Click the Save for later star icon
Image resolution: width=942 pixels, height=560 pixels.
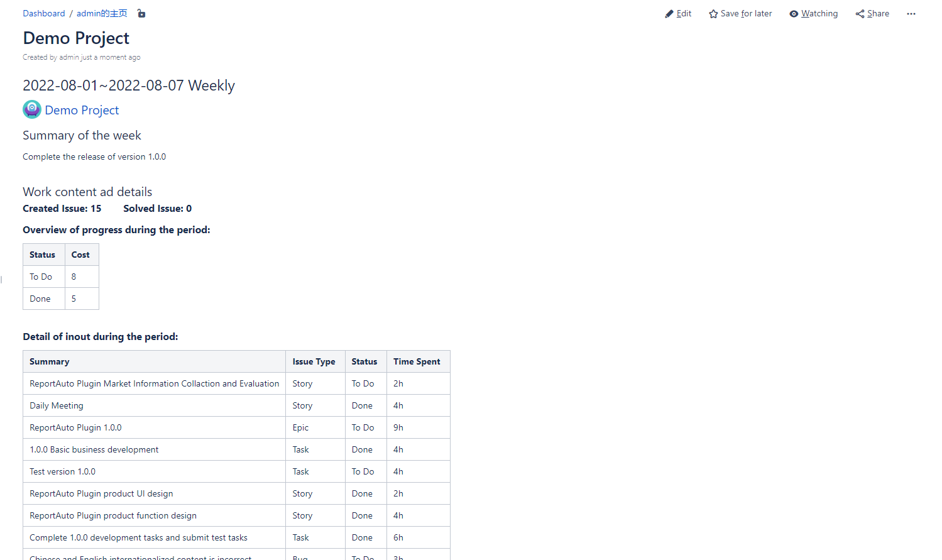tap(713, 14)
